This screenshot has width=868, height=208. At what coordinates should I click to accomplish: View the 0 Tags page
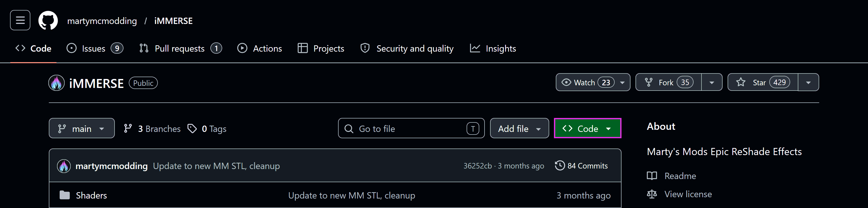coord(207,129)
